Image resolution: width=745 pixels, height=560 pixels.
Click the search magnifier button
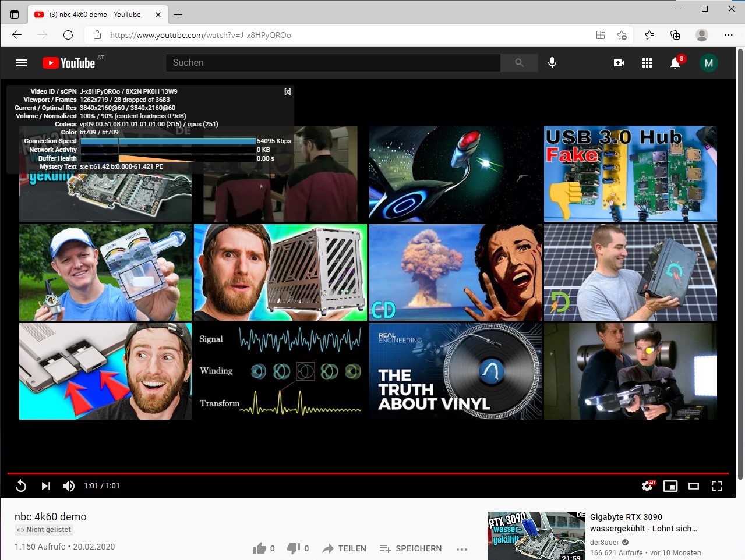(519, 63)
